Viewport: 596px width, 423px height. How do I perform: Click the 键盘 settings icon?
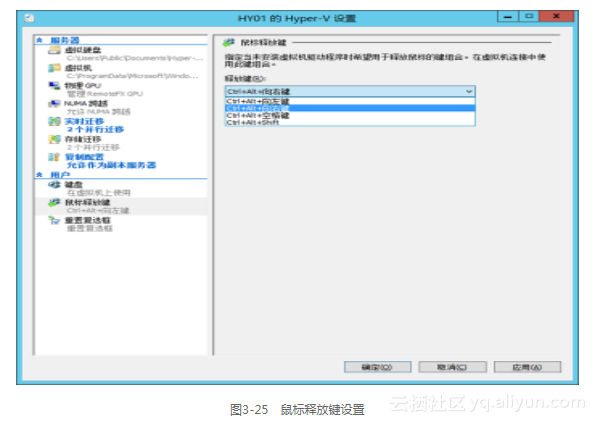pyautogui.click(x=54, y=185)
